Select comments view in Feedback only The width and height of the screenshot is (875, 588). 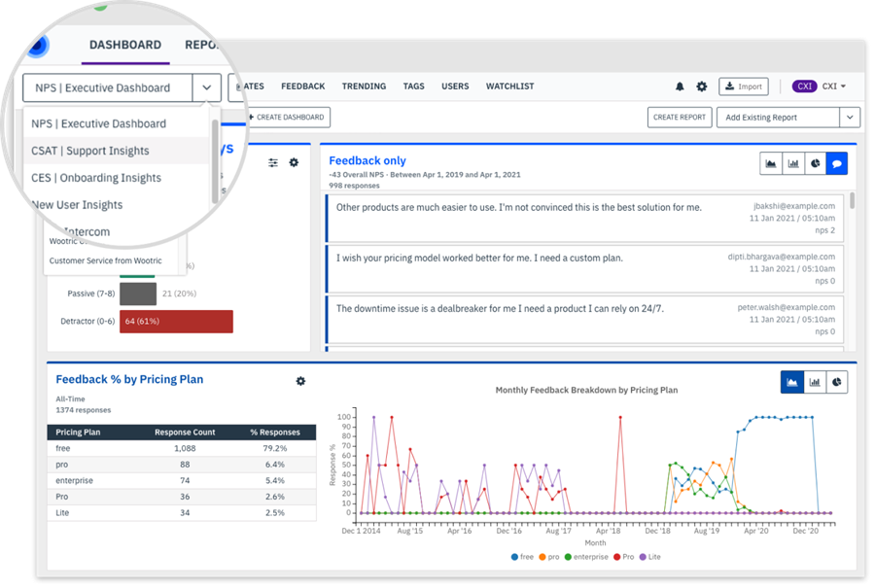[x=836, y=163]
